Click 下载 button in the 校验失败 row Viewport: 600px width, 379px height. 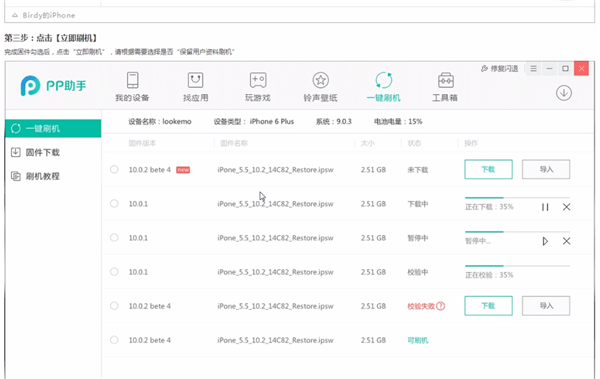[x=488, y=305]
